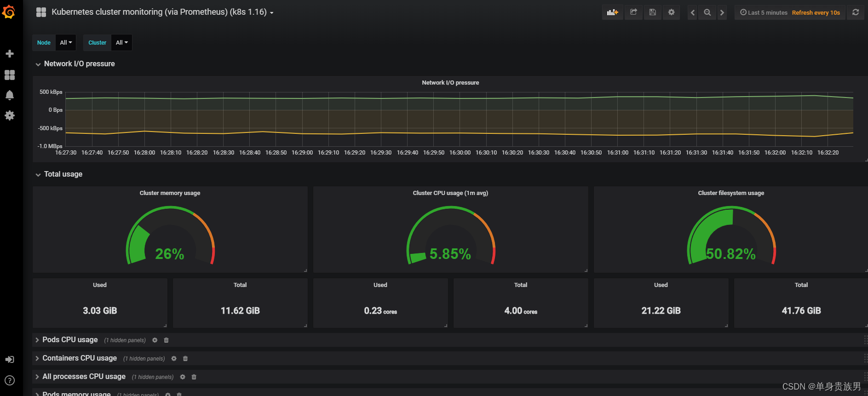Screen dimensions: 868x396
Task: Shift time range backward with left arrow
Action: pyautogui.click(x=693, y=12)
